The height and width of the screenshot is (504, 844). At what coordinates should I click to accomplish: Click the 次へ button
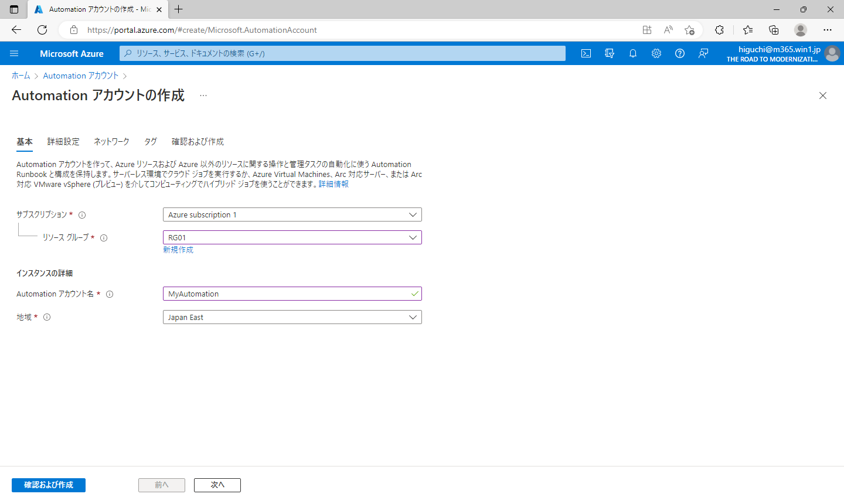tap(217, 485)
